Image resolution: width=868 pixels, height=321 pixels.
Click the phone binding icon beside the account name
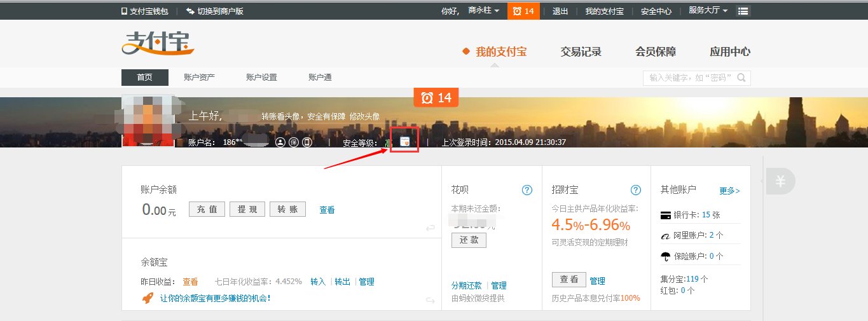click(307, 142)
